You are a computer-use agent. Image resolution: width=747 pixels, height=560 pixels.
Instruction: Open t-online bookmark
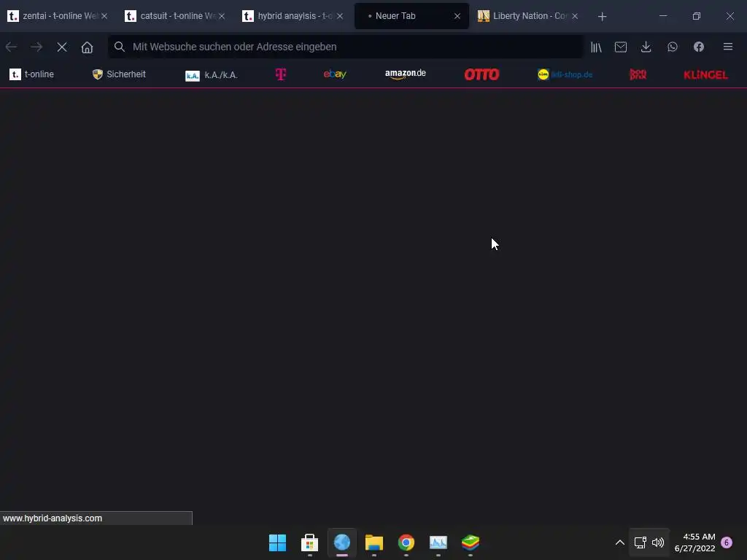pos(32,74)
